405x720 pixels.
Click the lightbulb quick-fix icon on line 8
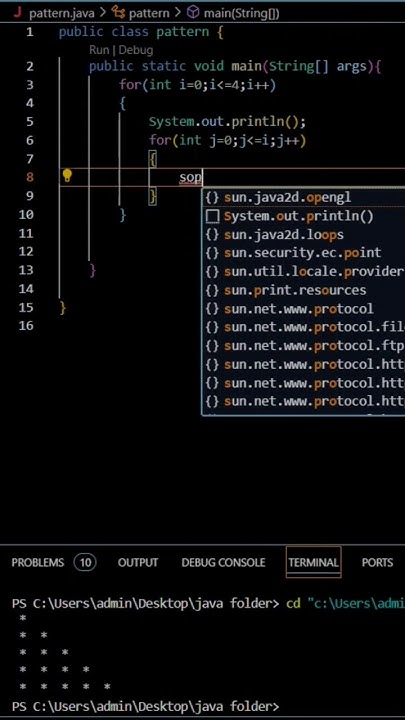point(67,176)
